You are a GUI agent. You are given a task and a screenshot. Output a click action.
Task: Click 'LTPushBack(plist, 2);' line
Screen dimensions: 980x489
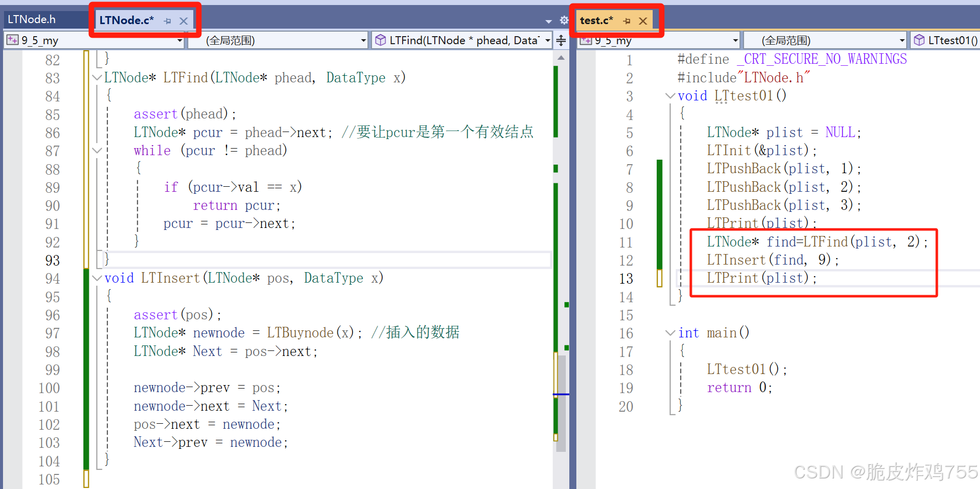click(784, 187)
